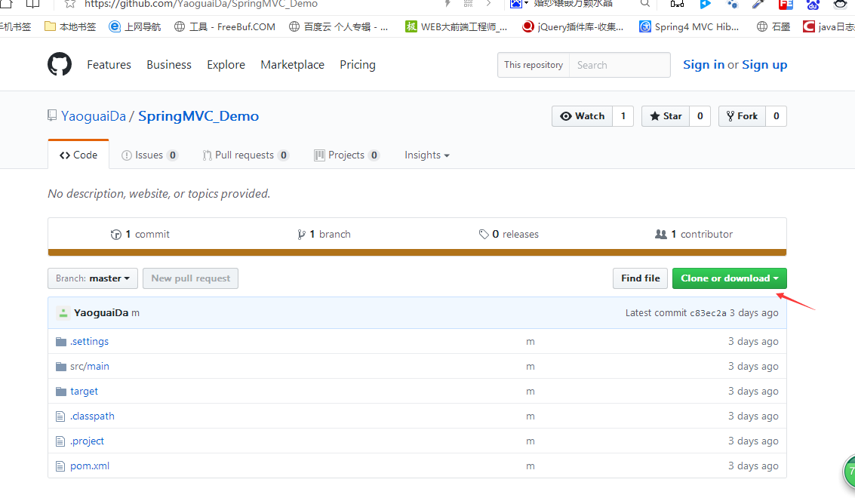Open the Pull requests tab
The height and width of the screenshot is (504, 855).
245,155
